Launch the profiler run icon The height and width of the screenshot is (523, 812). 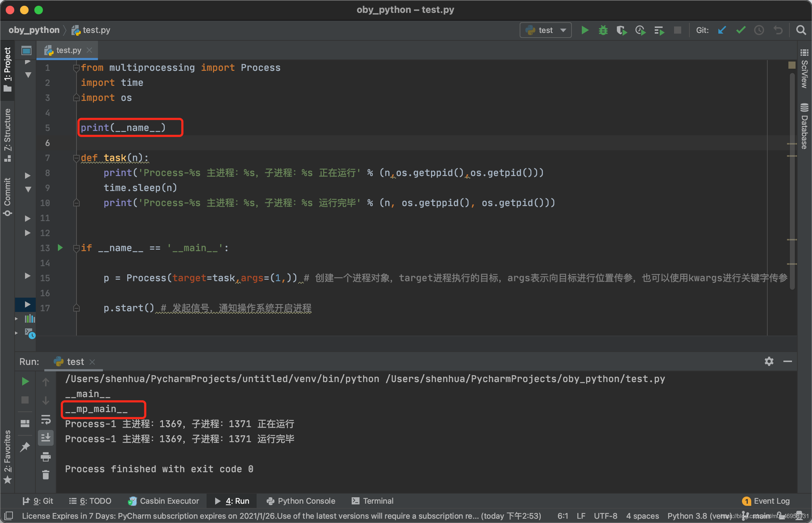640,30
